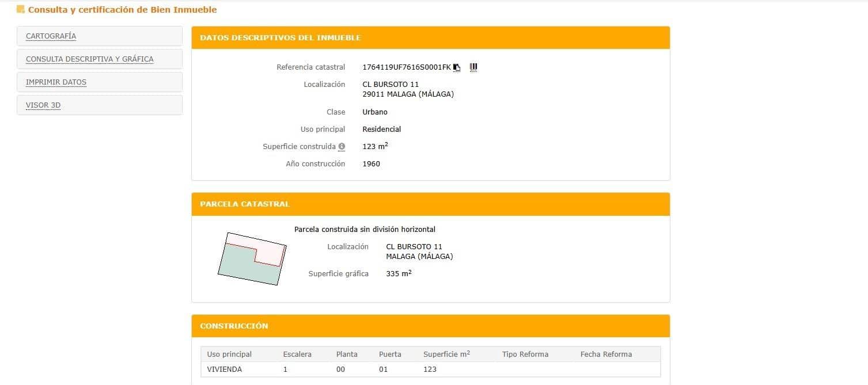This screenshot has height=385, width=868.
Task: Click the Localización value CL BURSOTO 11
Action: (390, 84)
